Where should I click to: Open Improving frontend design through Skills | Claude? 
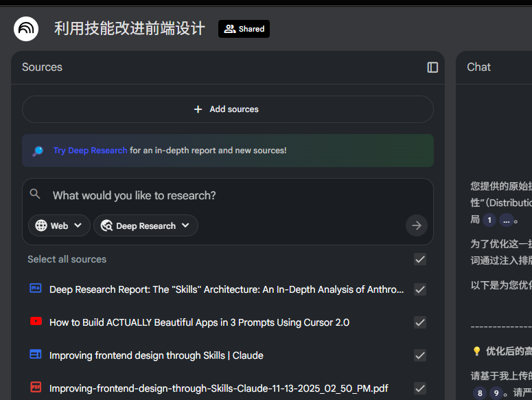click(x=157, y=355)
